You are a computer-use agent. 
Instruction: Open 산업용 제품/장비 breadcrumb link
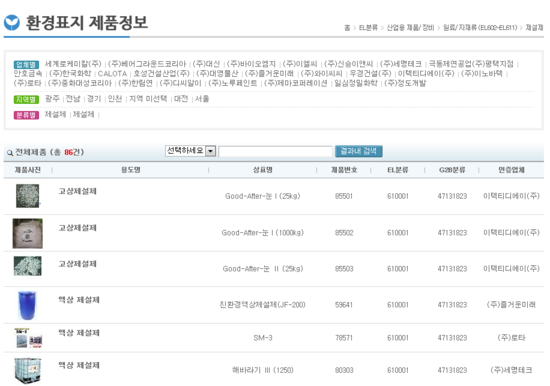(x=410, y=27)
